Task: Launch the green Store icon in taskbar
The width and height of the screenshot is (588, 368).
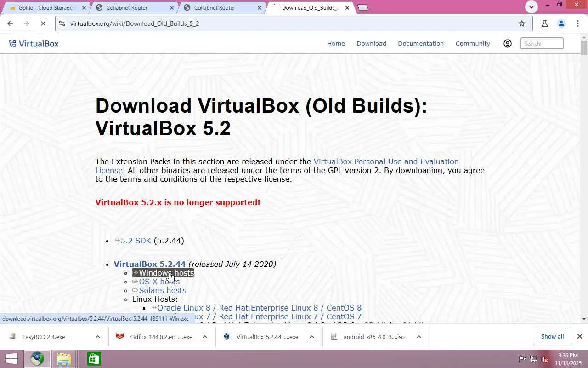Action: (x=94, y=359)
